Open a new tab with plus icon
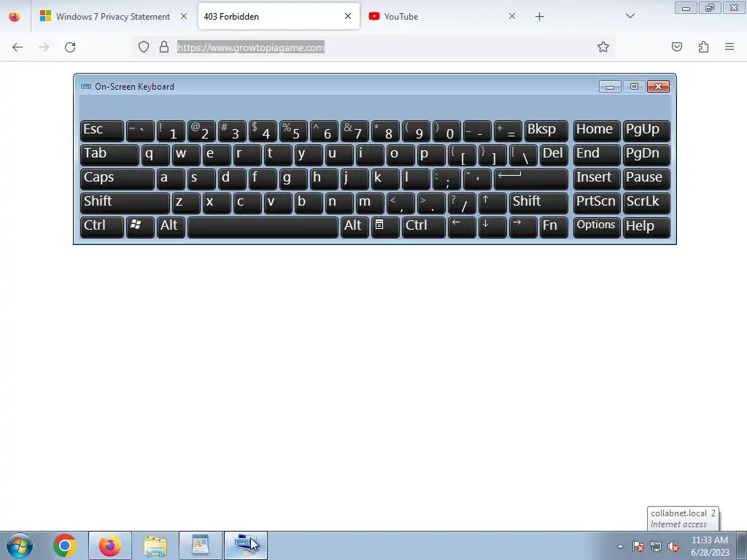Viewport: 747px width, 560px height. point(539,17)
